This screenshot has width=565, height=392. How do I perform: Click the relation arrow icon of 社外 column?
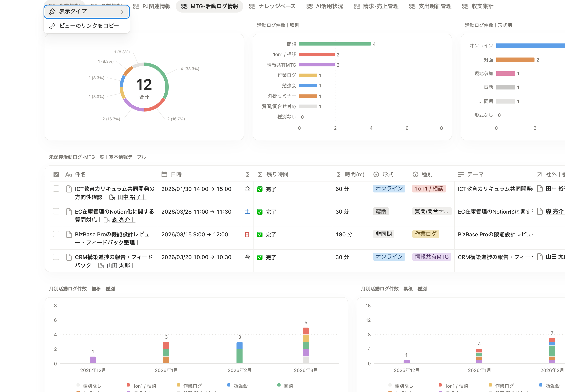click(539, 174)
